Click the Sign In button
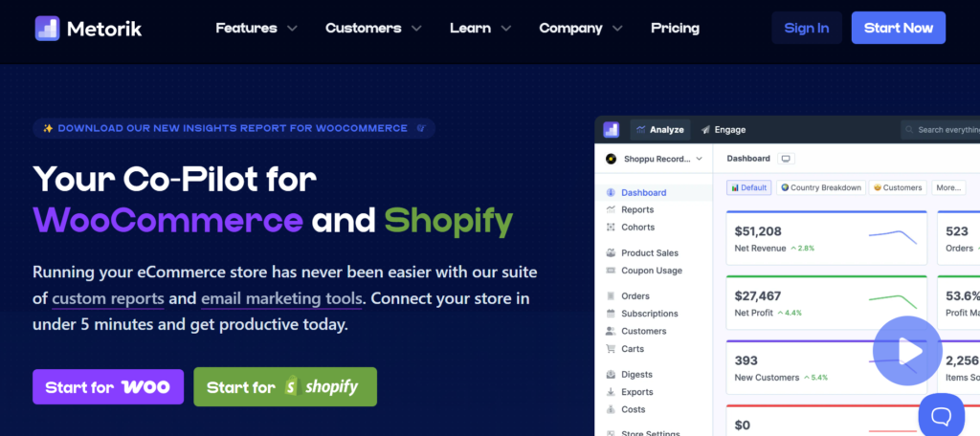This screenshot has width=980, height=436. [x=806, y=28]
